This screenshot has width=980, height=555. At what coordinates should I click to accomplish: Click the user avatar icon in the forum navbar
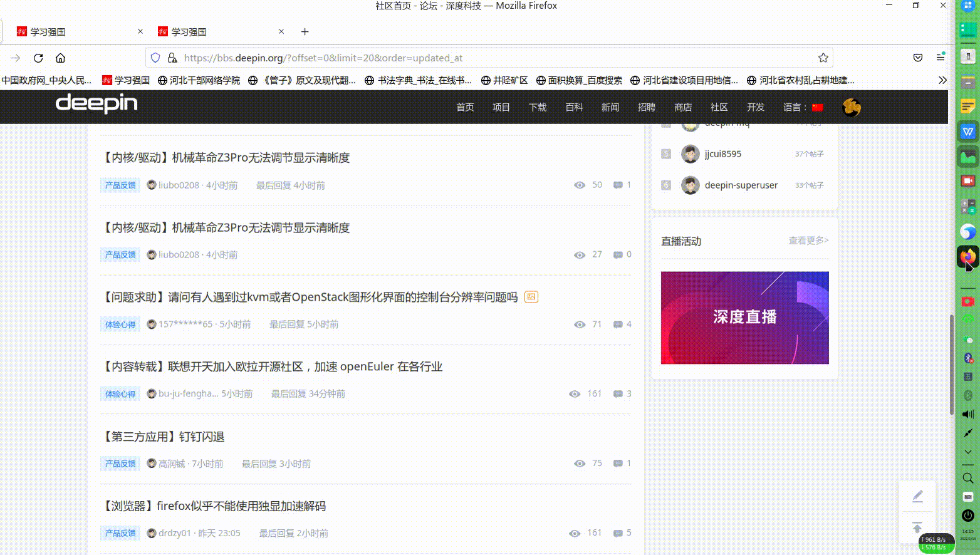tap(851, 106)
